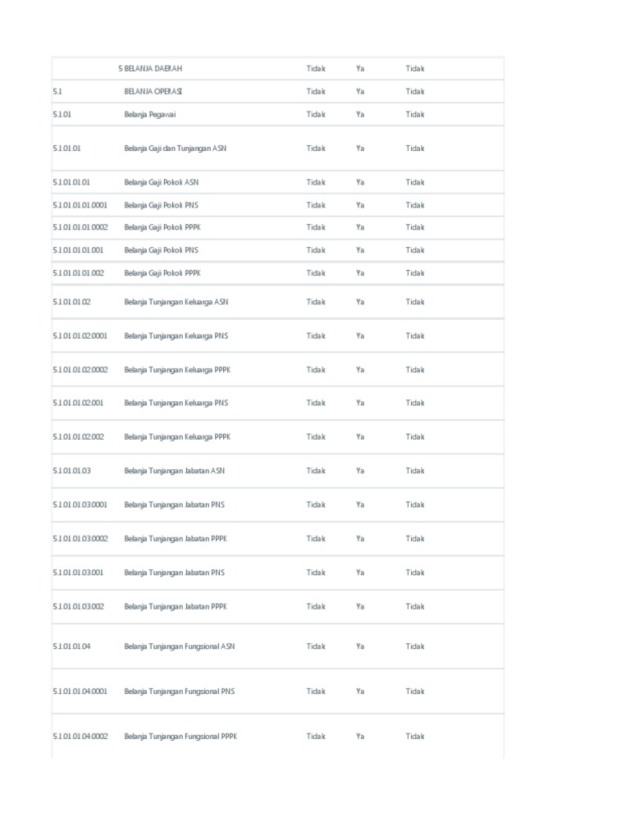Click last "Tidak" in Belanja Tunjangan Jabatan ASN row
This screenshot has height=840, width=630.
(415, 471)
